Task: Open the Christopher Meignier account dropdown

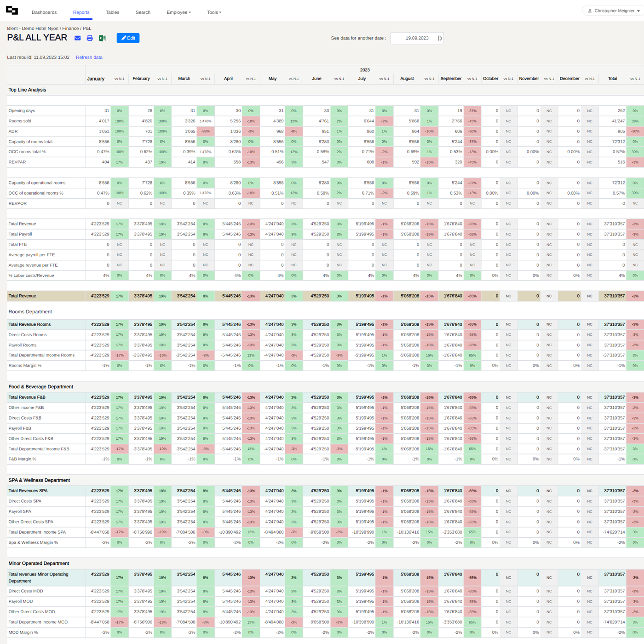Action: [x=615, y=11]
